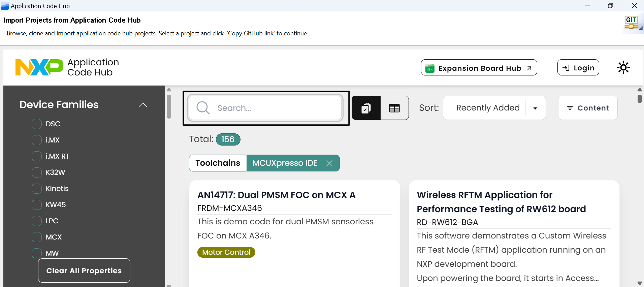Click the sidebar vertical scrollbar thumb

(x=169, y=106)
